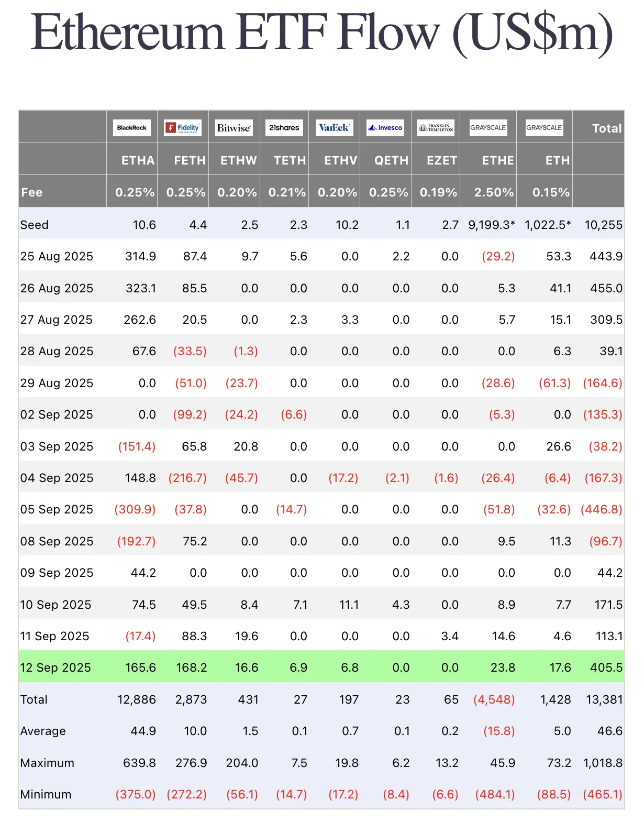Click the BlackRock logo
Screen dimensions: 644x832
pos(131,128)
